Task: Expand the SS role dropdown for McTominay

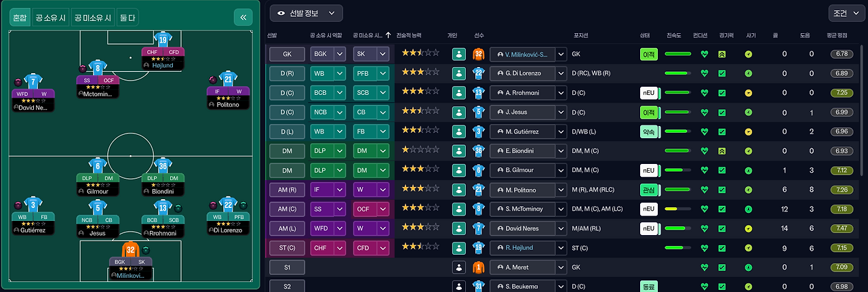Action: click(x=338, y=209)
